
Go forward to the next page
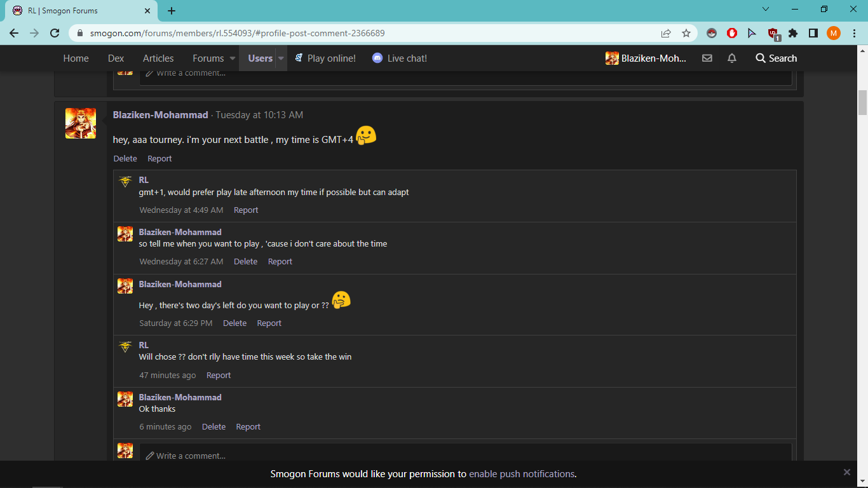(34, 33)
